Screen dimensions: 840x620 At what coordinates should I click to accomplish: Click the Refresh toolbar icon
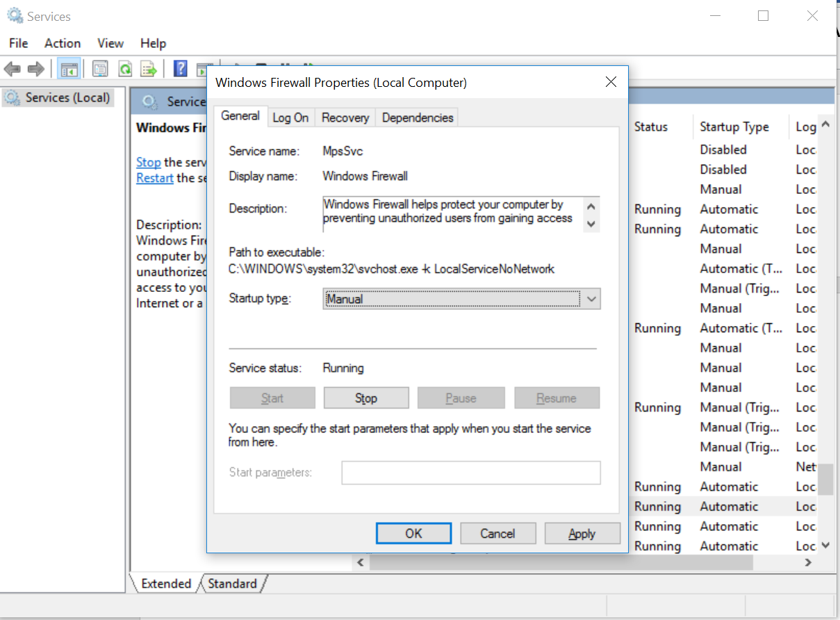click(125, 69)
